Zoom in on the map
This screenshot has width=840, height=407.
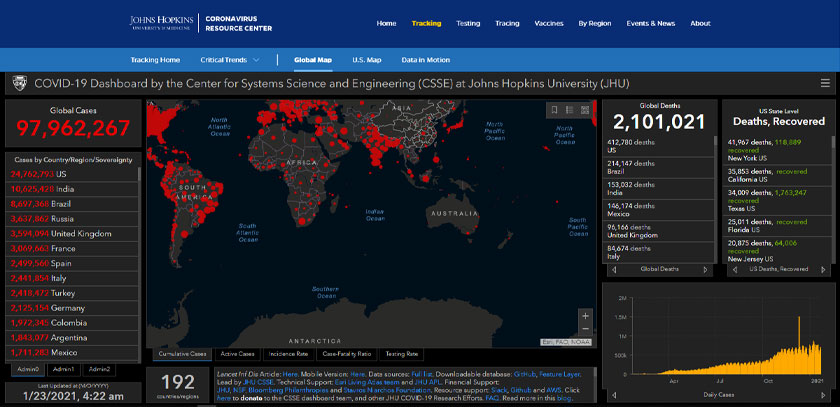click(585, 316)
